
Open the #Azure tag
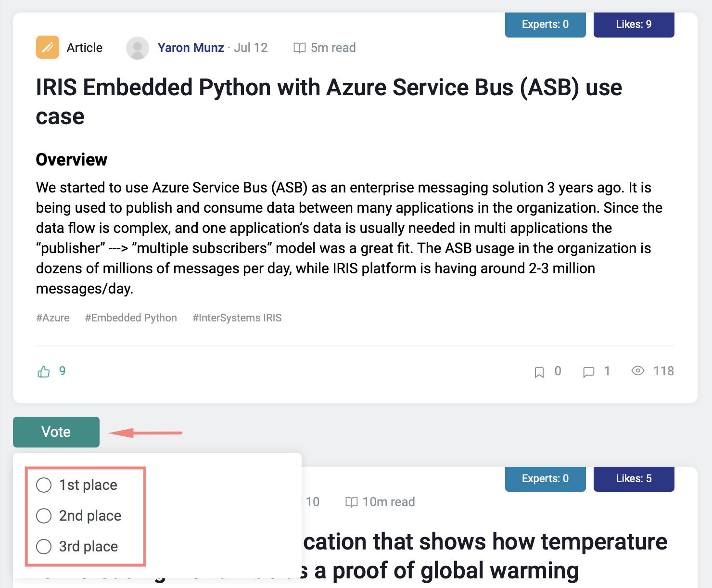point(53,318)
